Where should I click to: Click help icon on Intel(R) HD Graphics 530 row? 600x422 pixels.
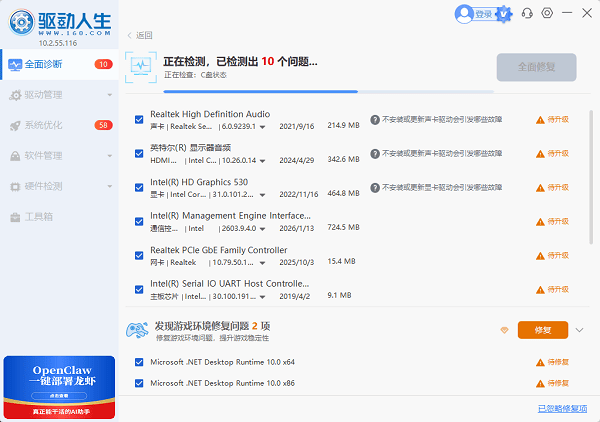coord(375,188)
